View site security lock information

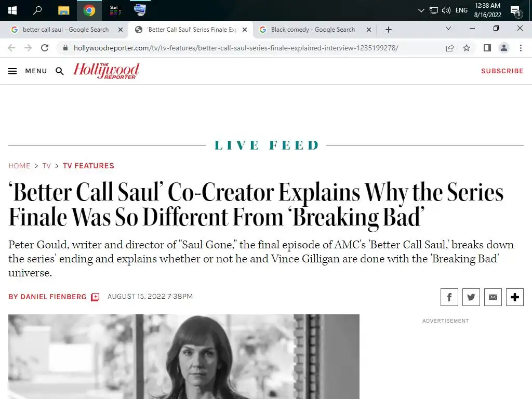[65, 48]
